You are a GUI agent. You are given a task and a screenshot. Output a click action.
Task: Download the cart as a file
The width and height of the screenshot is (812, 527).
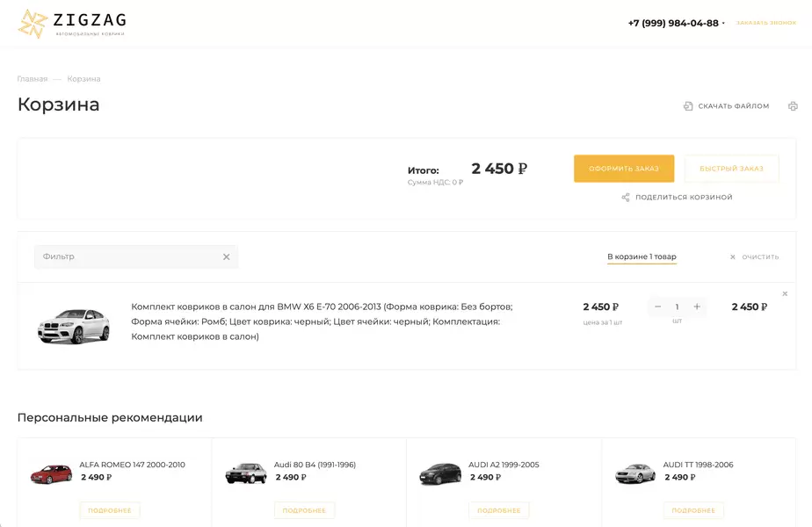pos(726,106)
